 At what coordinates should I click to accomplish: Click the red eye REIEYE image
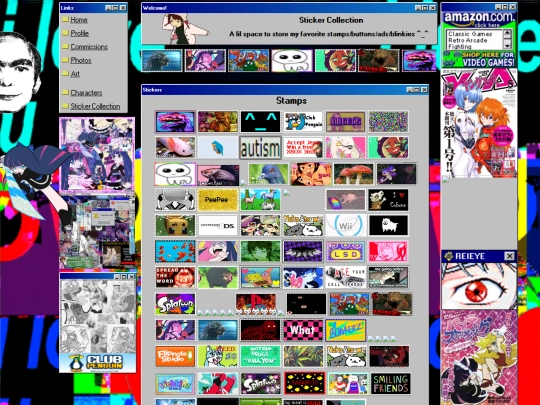pos(479,286)
